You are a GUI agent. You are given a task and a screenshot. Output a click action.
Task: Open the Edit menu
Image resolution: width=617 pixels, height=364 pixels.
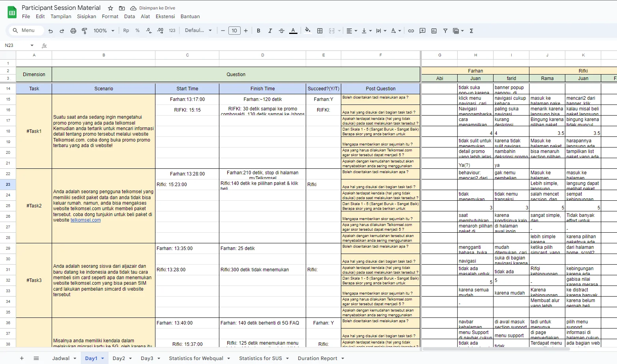(x=40, y=17)
